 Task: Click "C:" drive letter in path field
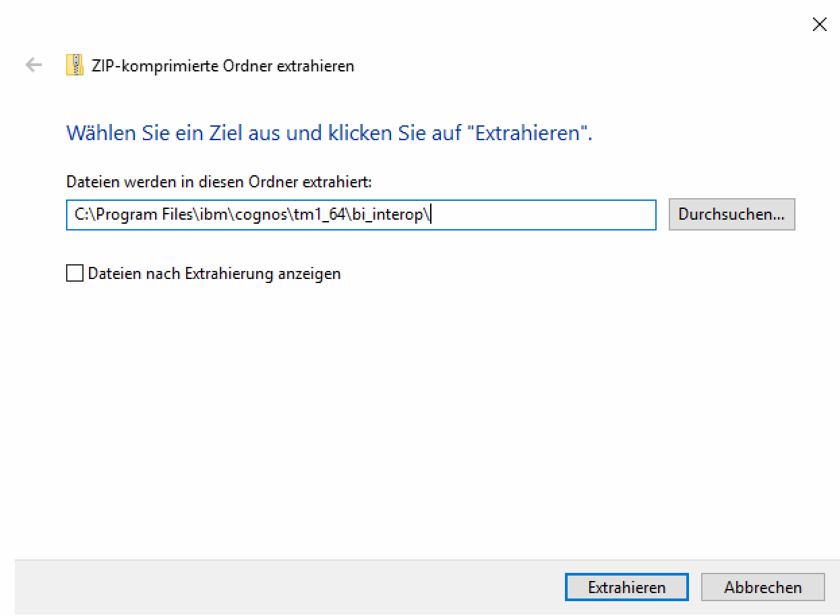[80, 215]
